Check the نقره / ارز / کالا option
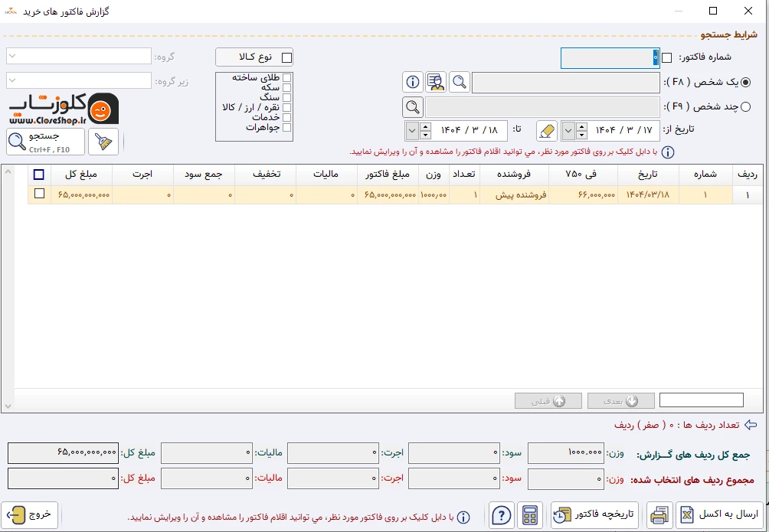 tap(287, 107)
